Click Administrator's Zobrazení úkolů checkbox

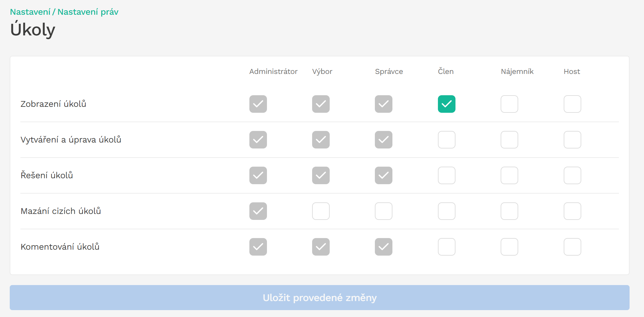coord(258,104)
